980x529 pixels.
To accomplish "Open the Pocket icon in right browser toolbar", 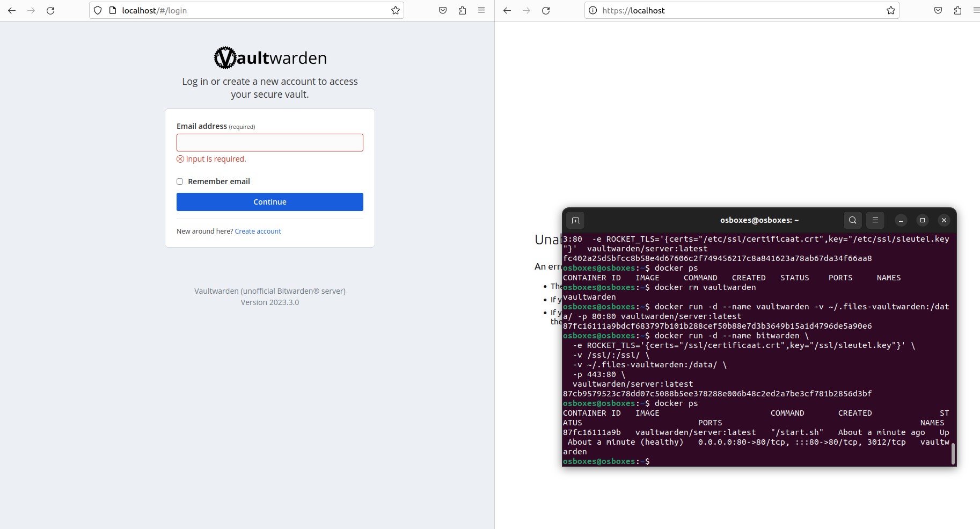I will tap(938, 10).
